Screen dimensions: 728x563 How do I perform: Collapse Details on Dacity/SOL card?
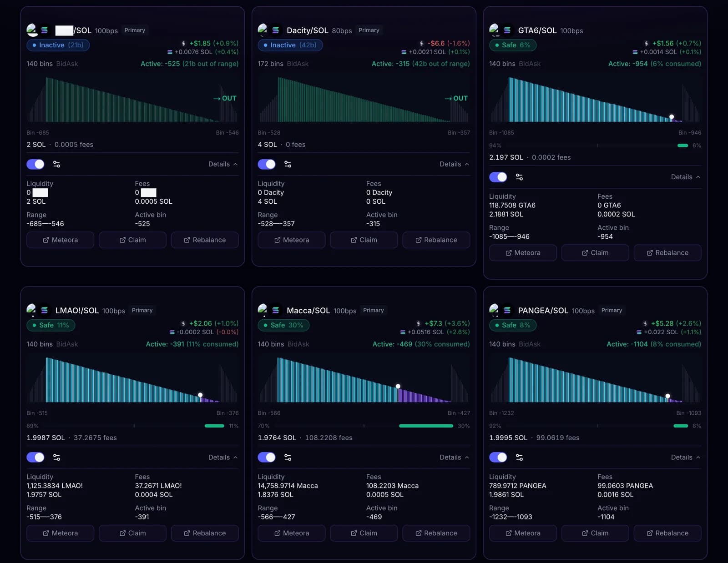pyautogui.click(x=454, y=164)
